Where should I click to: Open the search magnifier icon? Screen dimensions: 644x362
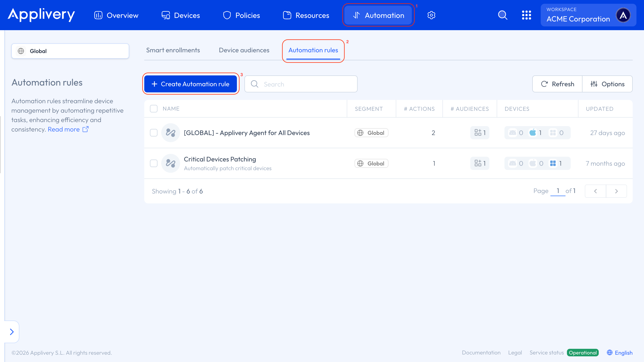(x=503, y=15)
